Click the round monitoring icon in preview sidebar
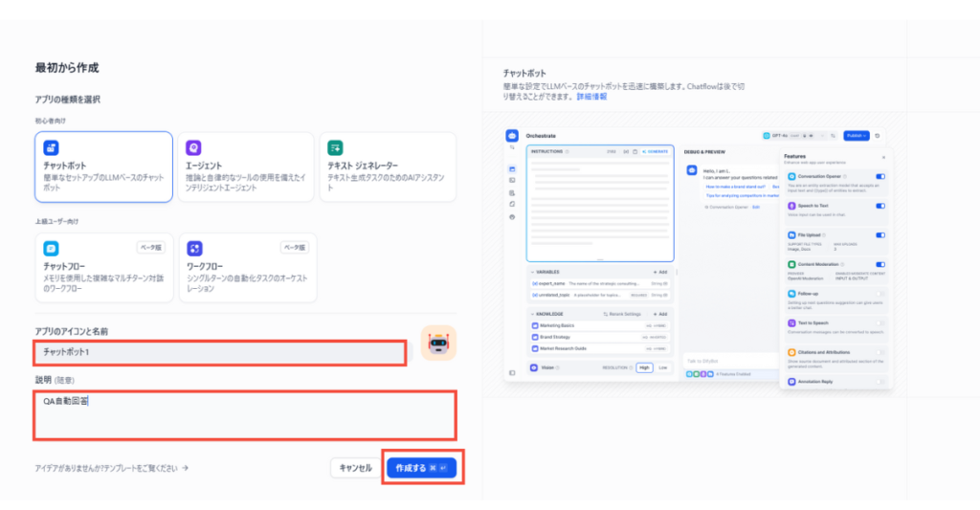The width and height of the screenshot is (980, 510). [x=512, y=217]
